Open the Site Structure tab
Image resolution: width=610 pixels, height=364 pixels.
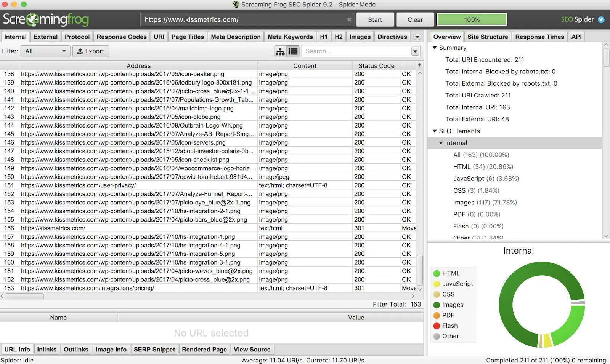point(488,37)
